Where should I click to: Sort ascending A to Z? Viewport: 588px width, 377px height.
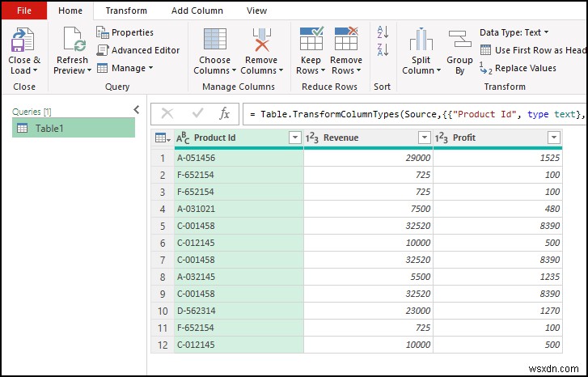[x=383, y=32]
